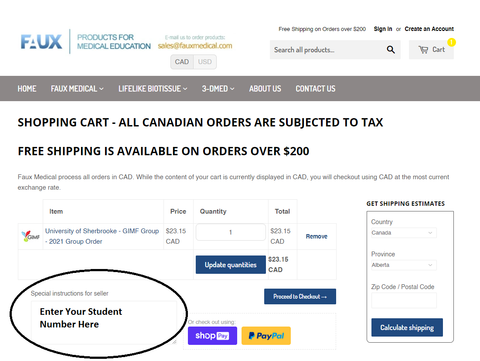
Task: Expand the Faux Medical menu
Action: coord(77,89)
